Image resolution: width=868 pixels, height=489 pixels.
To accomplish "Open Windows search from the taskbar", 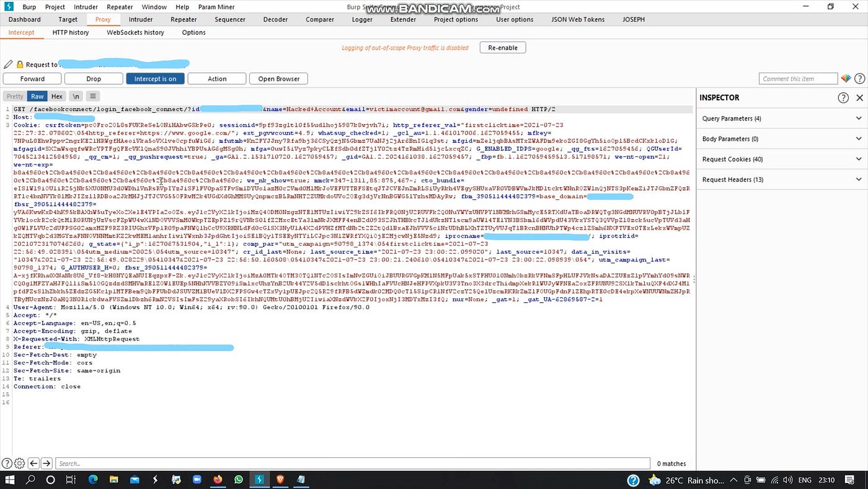I will click(x=30, y=480).
